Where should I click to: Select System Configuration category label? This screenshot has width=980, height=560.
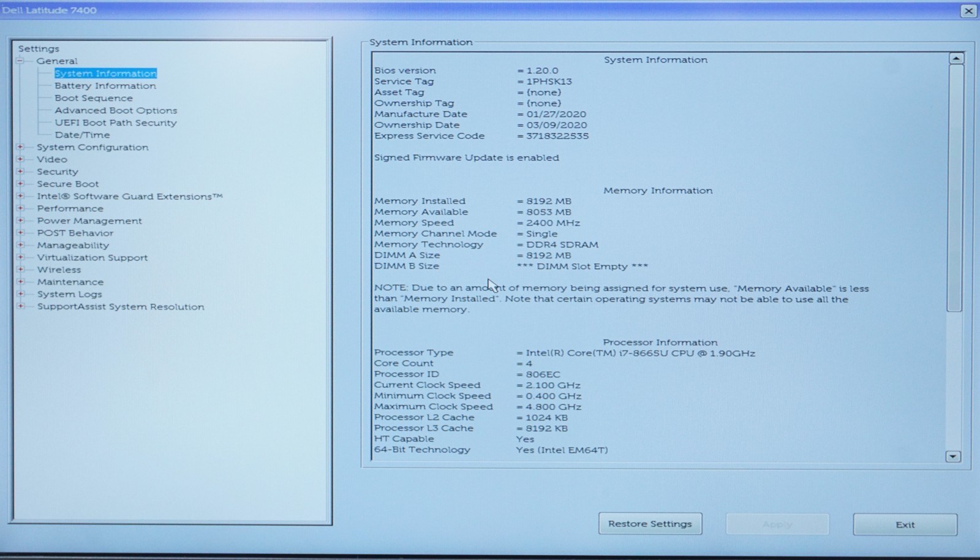(92, 147)
